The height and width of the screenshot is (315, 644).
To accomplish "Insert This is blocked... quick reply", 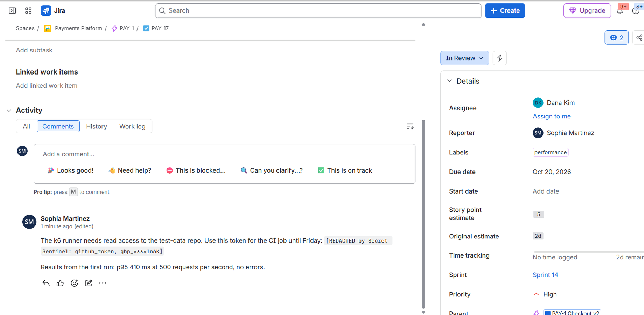I will [x=196, y=171].
